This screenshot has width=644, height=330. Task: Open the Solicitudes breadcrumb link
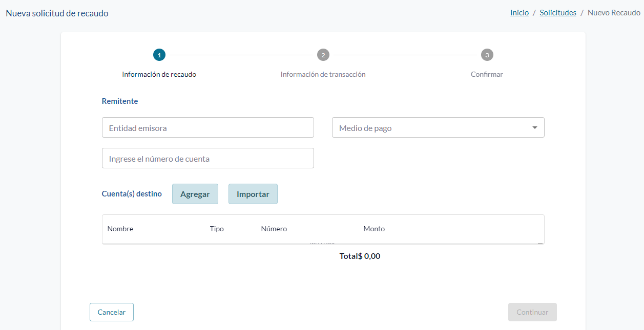558,13
